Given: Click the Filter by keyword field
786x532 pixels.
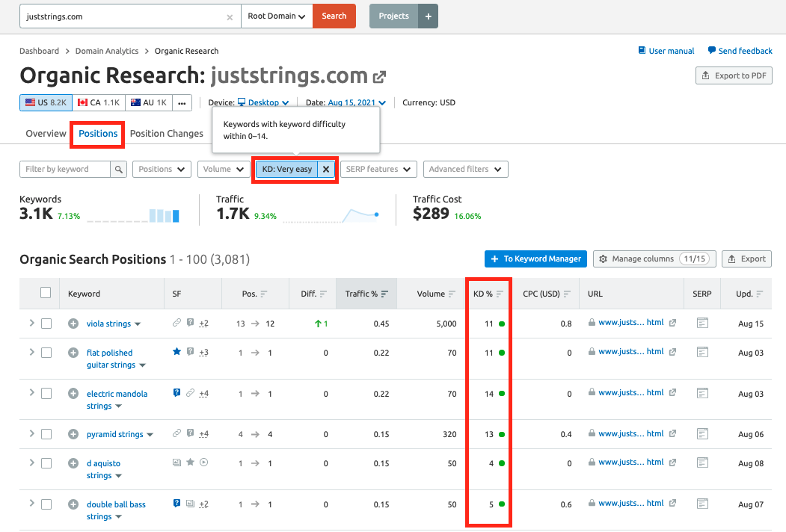Looking at the screenshot, I should 64,170.
